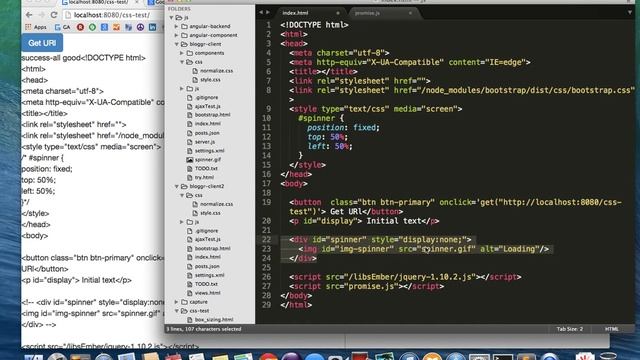Viewport: 640px width, 360px height.
Task: Close the promise.js editor tab
Action: point(410,13)
